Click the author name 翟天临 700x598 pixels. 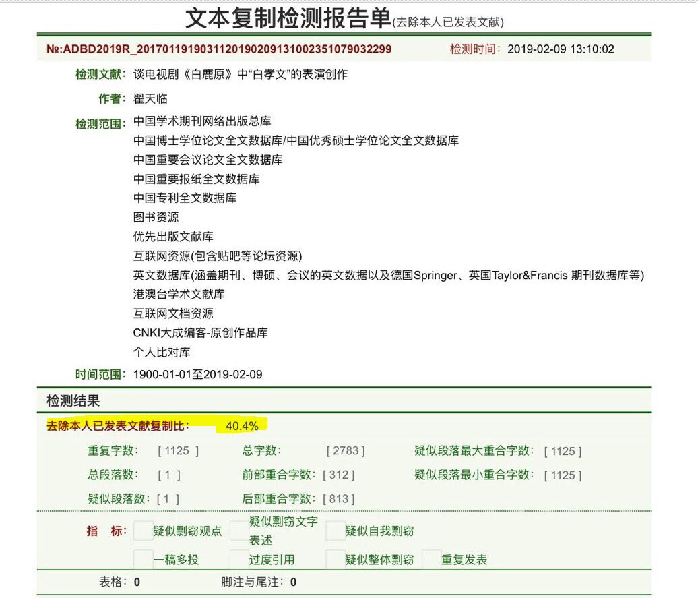[150, 98]
